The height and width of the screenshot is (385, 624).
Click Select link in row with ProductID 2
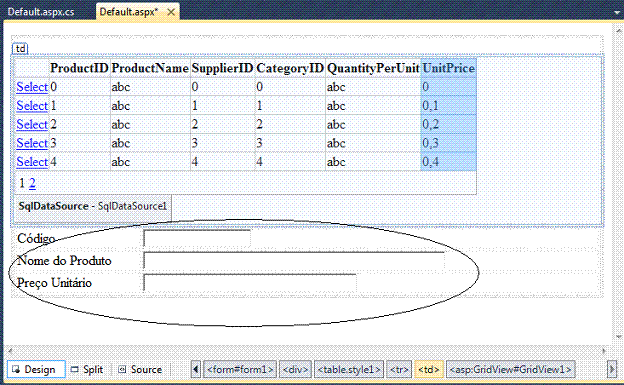click(32, 124)
